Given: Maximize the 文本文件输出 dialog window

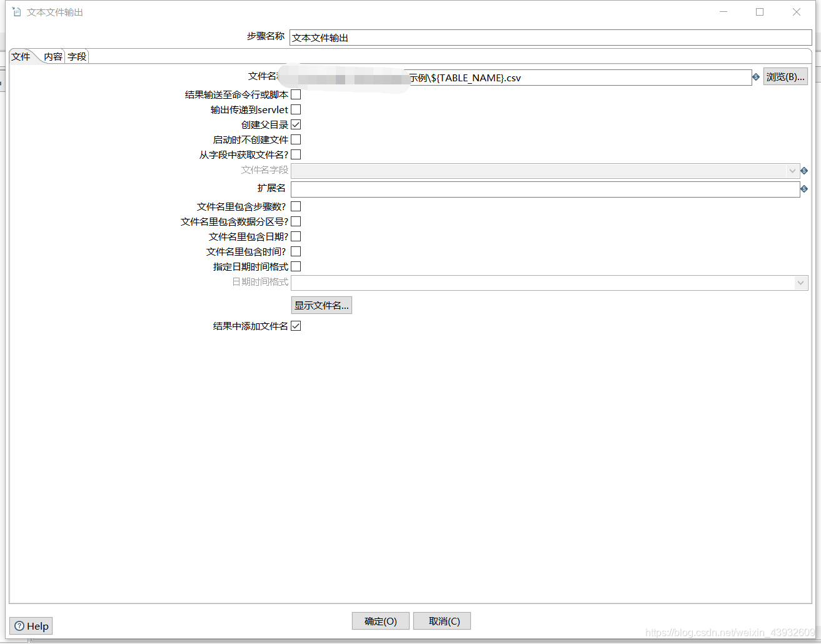Looking at the screenshot, I should coord(760,12).
